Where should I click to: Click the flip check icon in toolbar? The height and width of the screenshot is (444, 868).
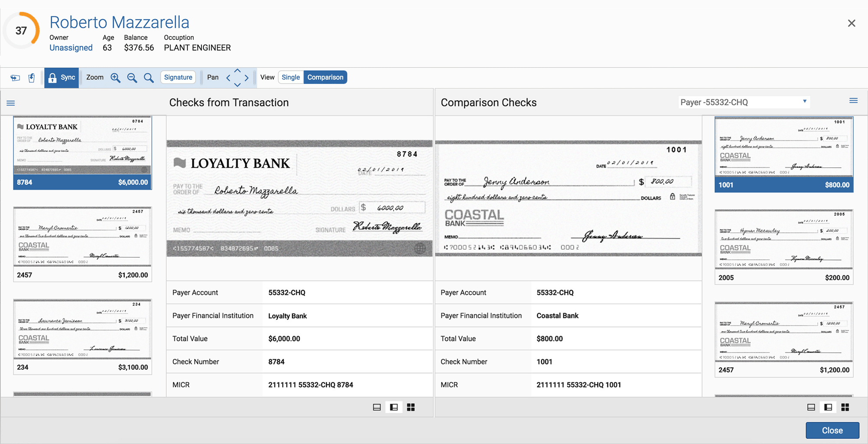pyautogui.click(x=15, y=78)
